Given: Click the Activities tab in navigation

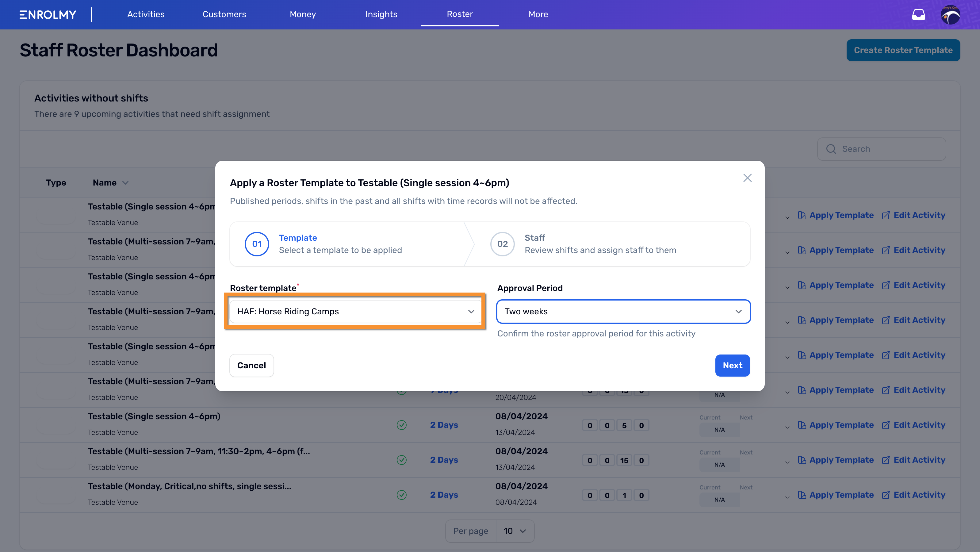Looking at the screenshot, I should (145, 14).
